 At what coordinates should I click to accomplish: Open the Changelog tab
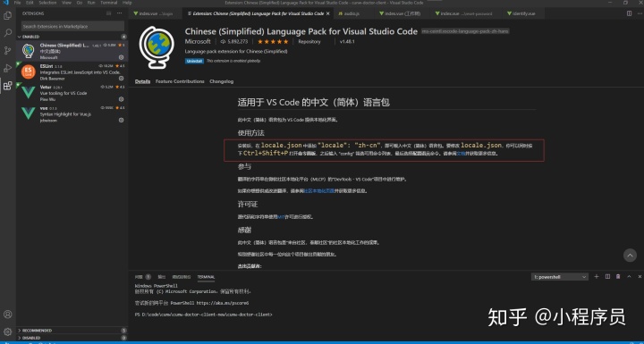tap(222, 81)
